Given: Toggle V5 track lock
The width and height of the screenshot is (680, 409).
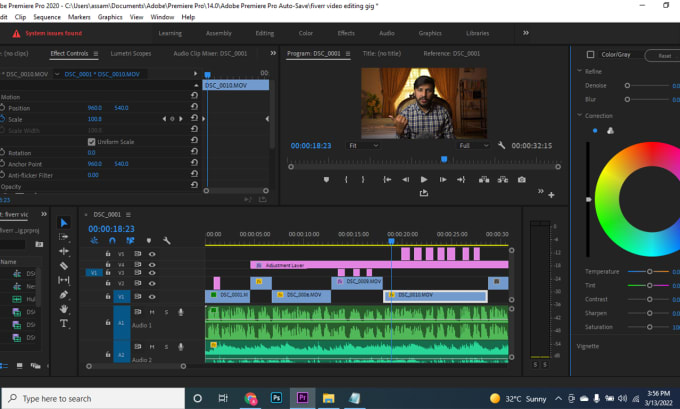Looking at the screenshot, I should tap(108, 254).
